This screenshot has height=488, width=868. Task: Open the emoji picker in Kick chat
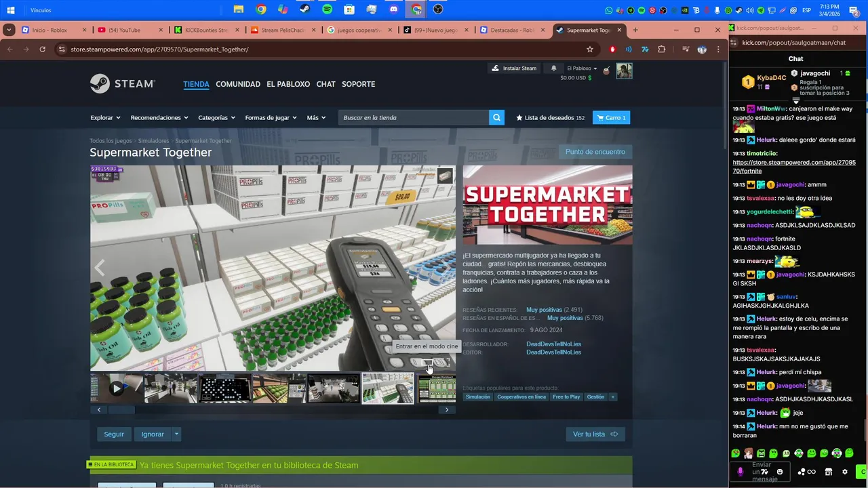[x=780, y=472]
